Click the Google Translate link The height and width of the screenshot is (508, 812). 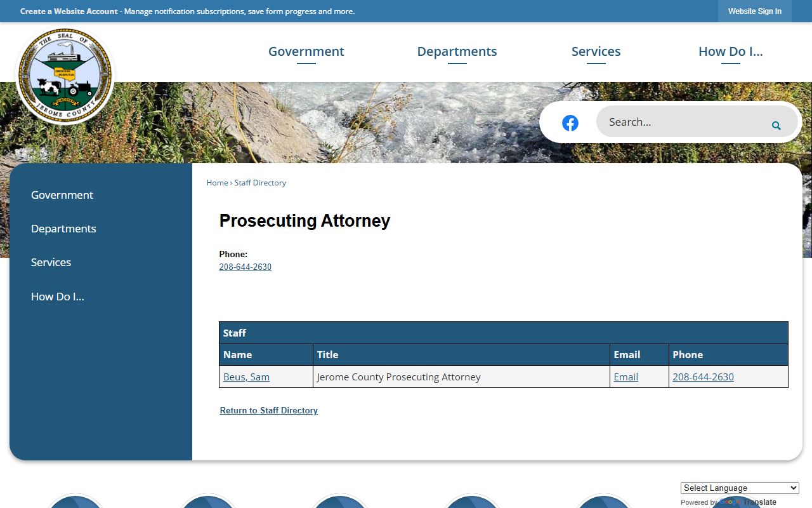pyautogui.click(x=747, y=502)
